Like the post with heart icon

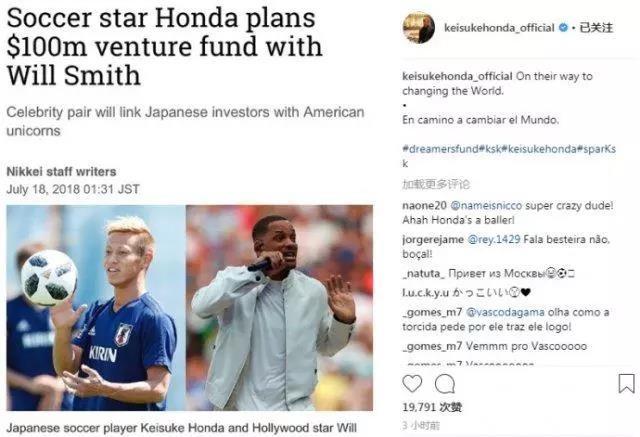pyautogui.click(x=412, y=384)
